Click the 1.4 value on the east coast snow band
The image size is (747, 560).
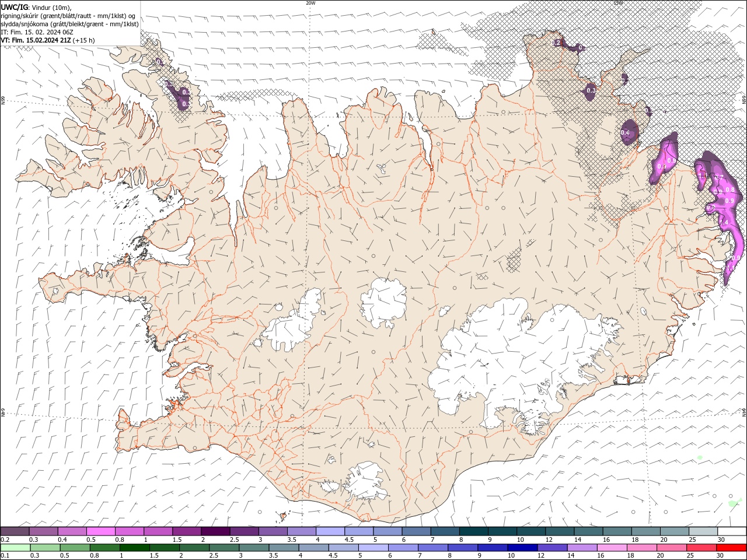pos(725,223)
